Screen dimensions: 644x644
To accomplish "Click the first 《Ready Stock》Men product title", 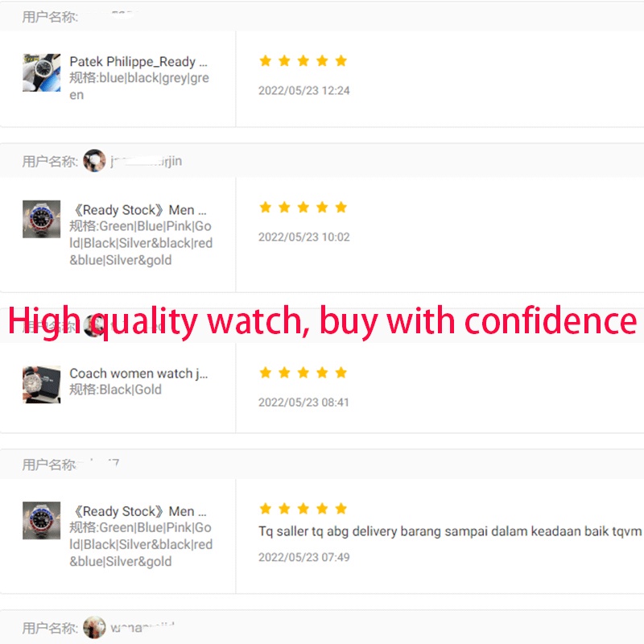I will pos(138,210).
